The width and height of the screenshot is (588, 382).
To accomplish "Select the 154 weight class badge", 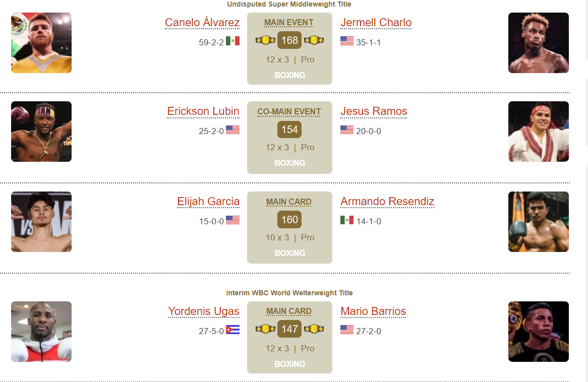I will point(289,130).
